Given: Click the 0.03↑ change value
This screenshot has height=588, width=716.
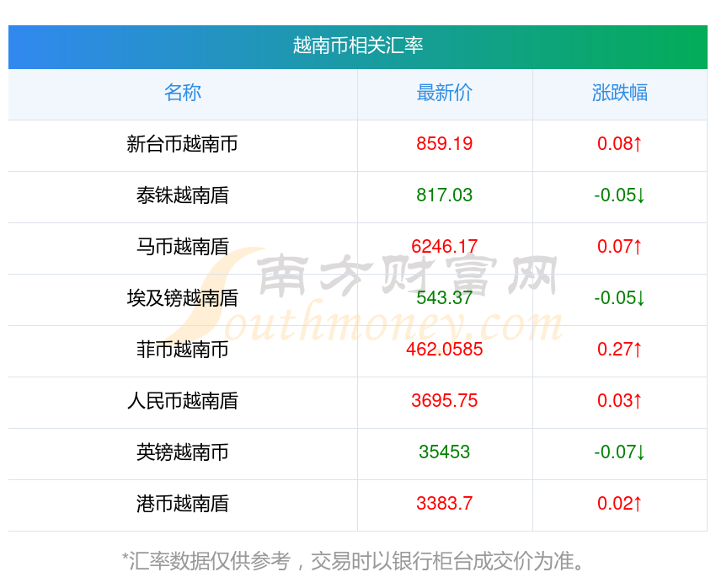Looking at the screenshot, I should tap(620, 401).
